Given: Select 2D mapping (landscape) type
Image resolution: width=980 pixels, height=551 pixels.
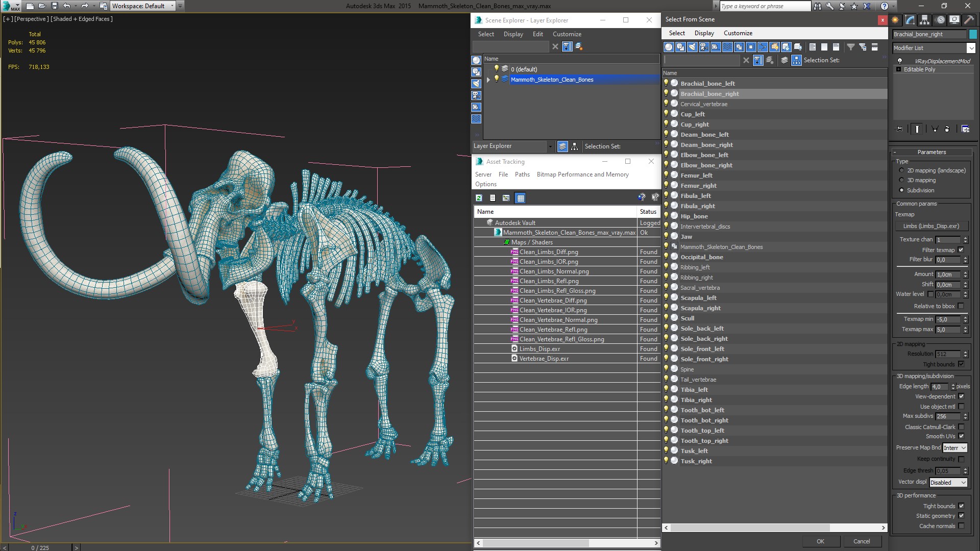Looking at the screenshot, I should pos(901,170).
